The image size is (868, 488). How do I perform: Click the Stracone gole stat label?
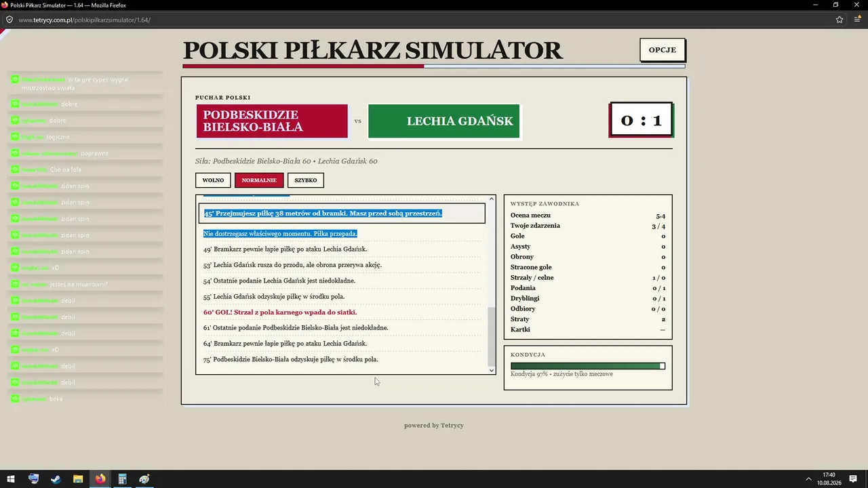pos(531,267)
